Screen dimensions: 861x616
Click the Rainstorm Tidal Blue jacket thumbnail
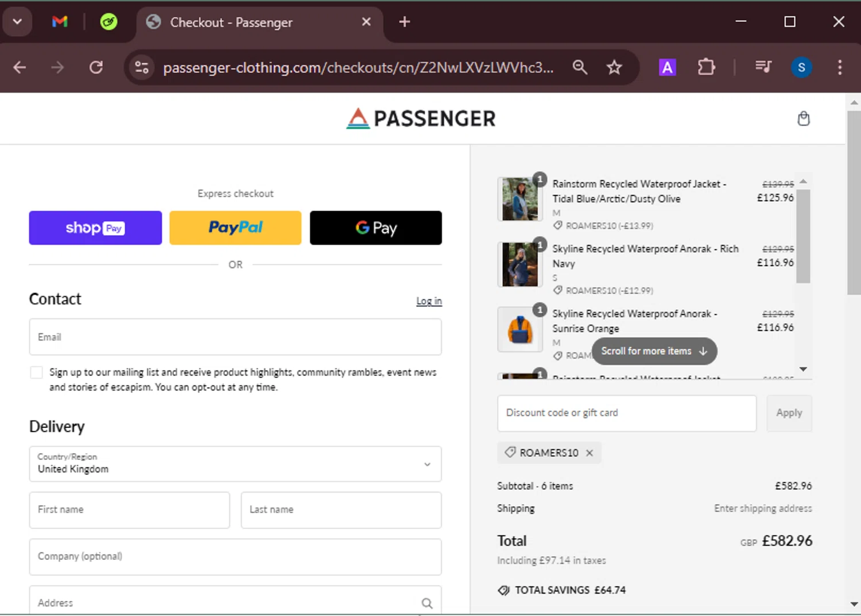pyautogui.click(x=520, y=199)
